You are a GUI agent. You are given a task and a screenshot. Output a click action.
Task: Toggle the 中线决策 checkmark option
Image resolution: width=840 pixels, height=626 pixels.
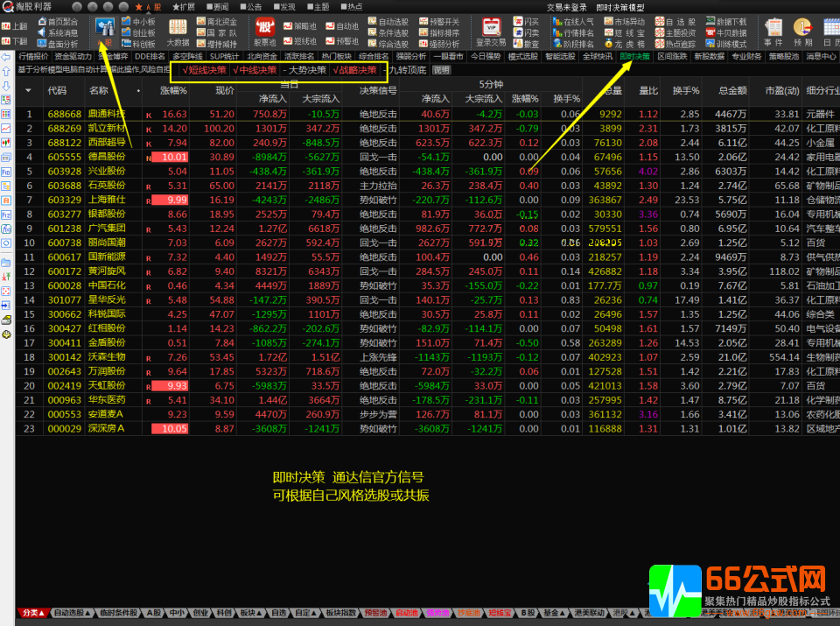(255, 70)
